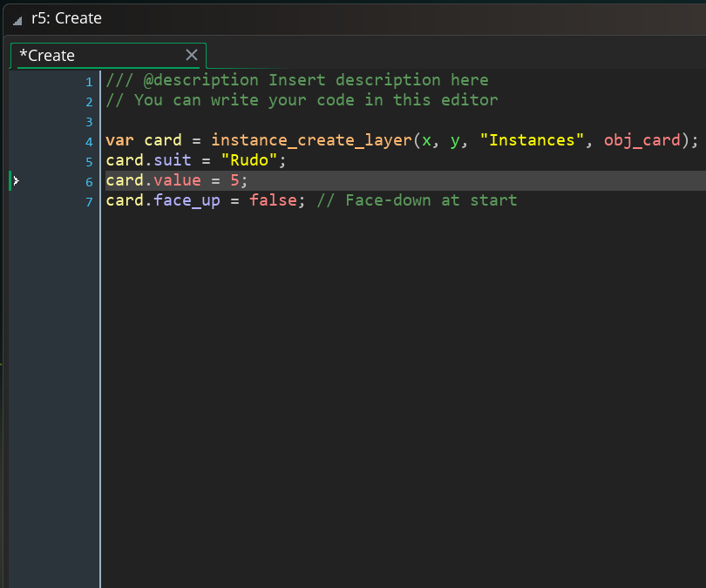Click the obj_card identifier
This screenshot has height=588, width=706.
coord(642,140)
